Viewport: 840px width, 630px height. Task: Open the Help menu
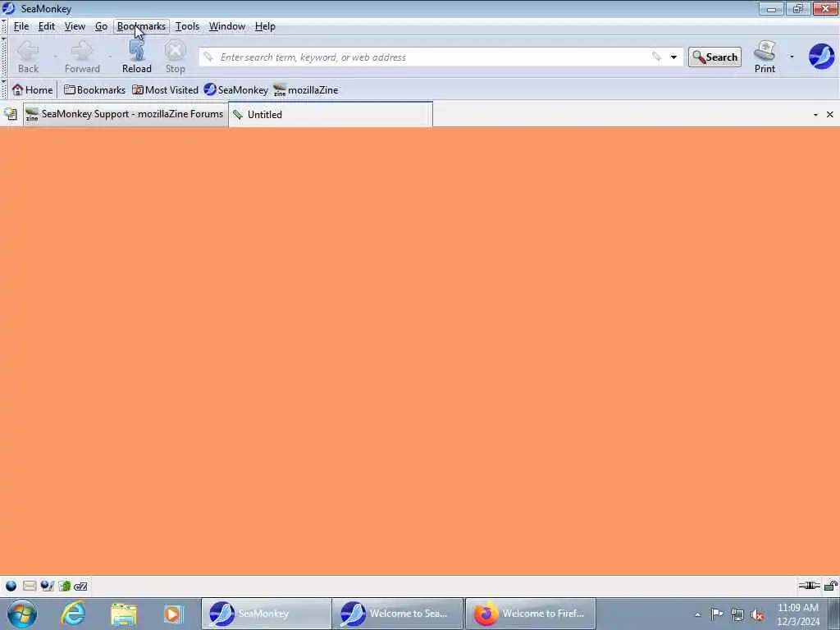click(265, 26)
